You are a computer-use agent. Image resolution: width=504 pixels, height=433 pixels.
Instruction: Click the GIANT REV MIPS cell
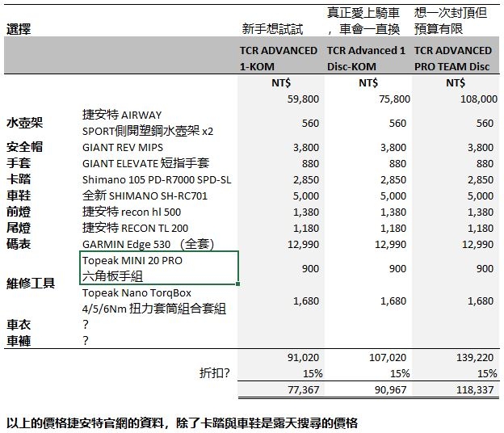click(x=123, y=148)
